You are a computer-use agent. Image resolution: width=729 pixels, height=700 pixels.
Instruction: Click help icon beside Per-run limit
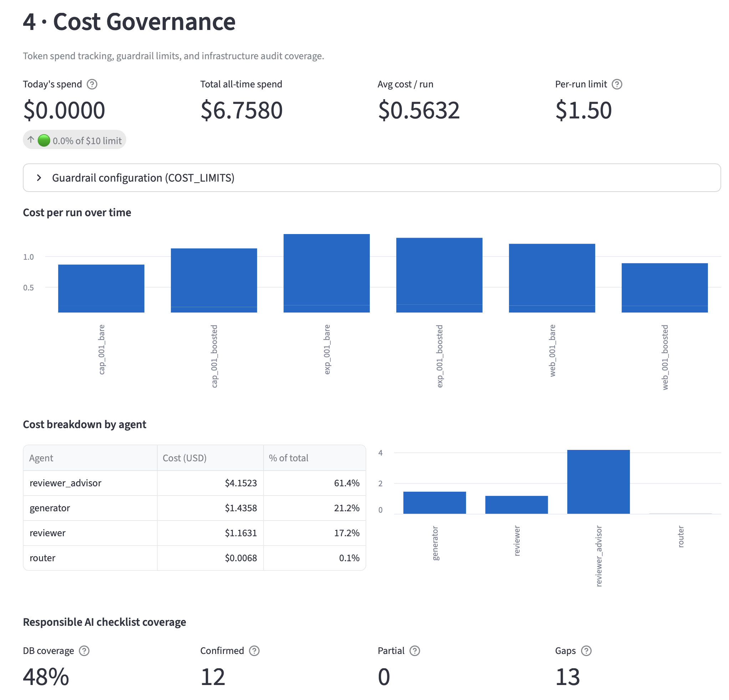[x=617, y=84]
